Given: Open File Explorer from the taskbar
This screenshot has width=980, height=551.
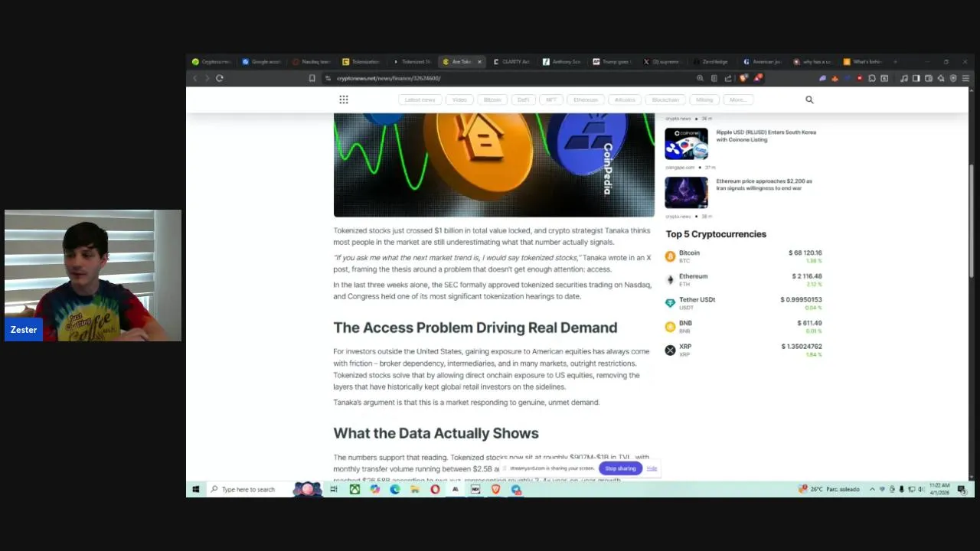Looking at the screenshot, I should click(x=415, y=489).
